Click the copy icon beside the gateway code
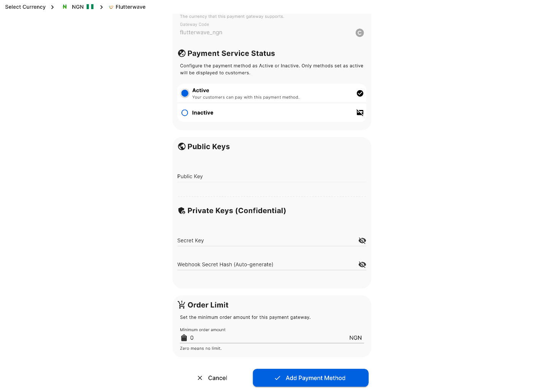The width and height of the screenshot is (544, 392). click(359, 33)
